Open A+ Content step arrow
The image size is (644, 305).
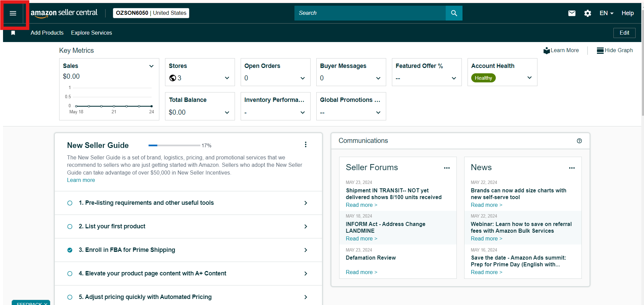[306, 274]
